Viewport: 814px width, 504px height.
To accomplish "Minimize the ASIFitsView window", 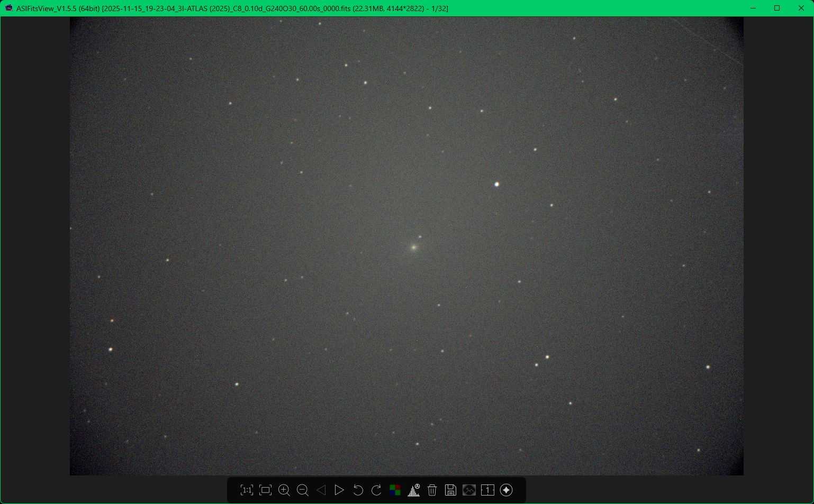I will pyautogui.click(x=753, y=8).
